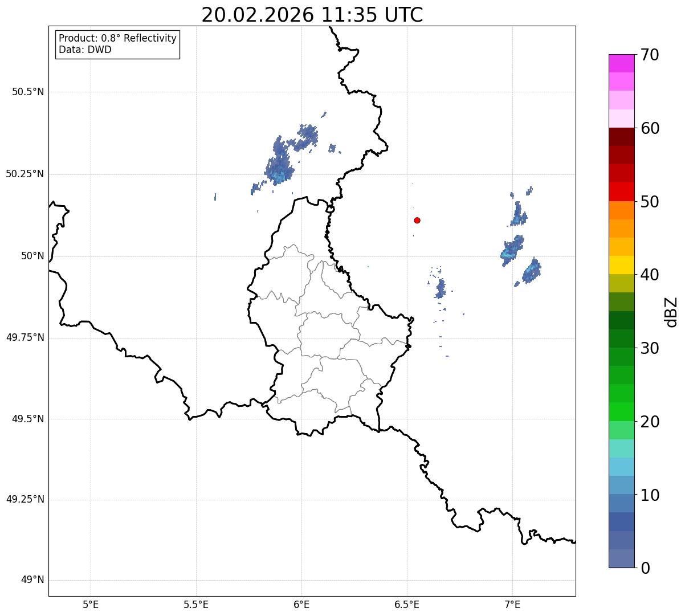The image size is (685, 616).
Task: Click the 5.5°E longitude tick label
Action: pyautogui.click(x=196, y=603)
